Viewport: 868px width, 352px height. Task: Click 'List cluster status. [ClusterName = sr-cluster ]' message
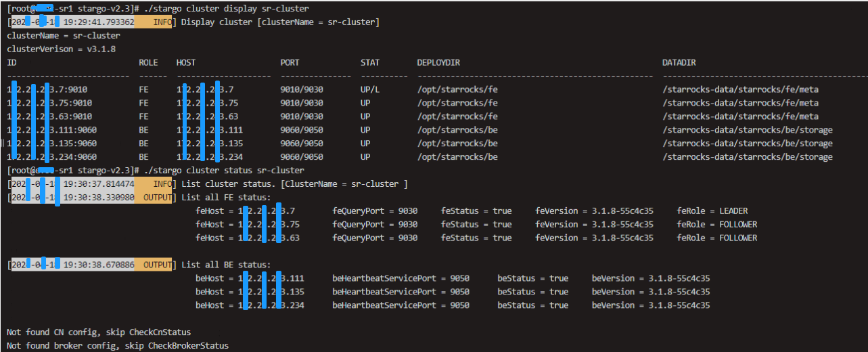tap(295, 183)
